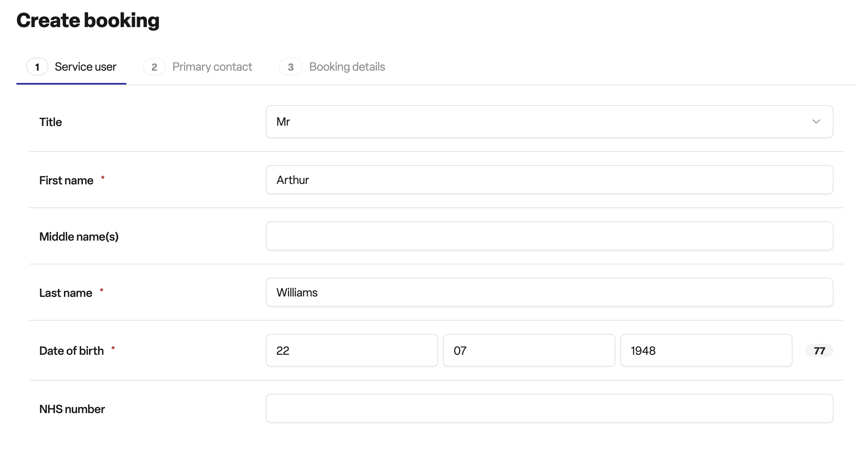The image size is (868, 464).
Task: Click the birth year field showing 1948
Action: (706, 350)
